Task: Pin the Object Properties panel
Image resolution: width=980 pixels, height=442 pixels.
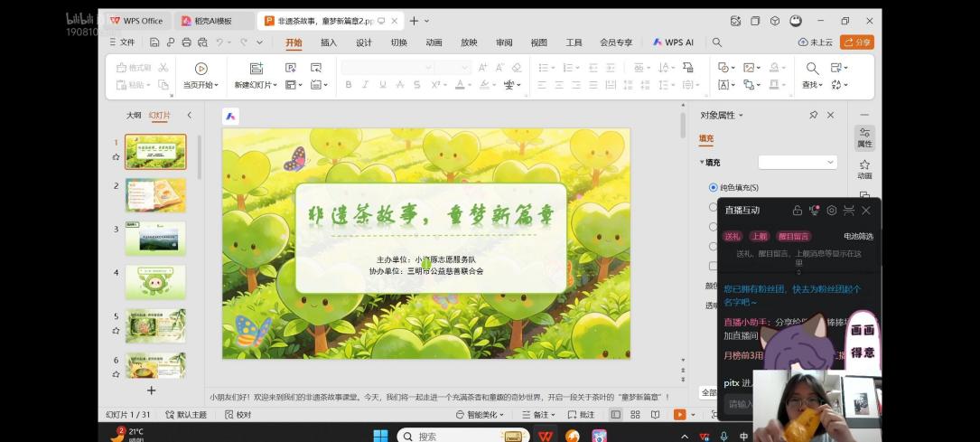Action: (813, 115)
